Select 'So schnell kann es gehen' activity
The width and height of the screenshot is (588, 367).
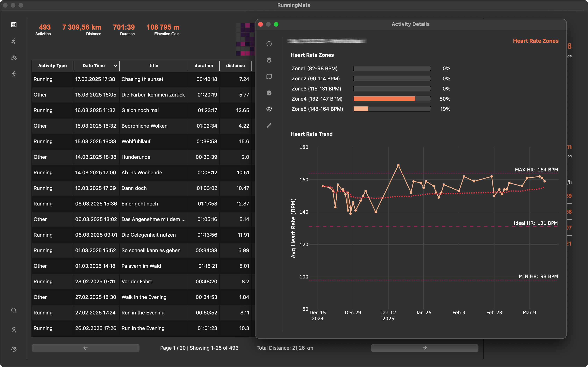point(143,250)
